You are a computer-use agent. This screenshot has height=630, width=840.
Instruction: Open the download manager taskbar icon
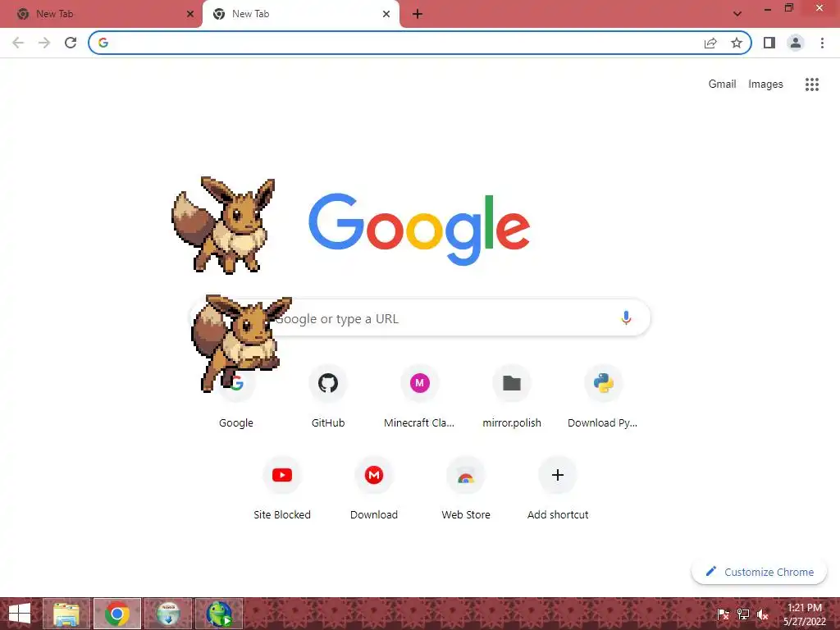point(168,614)
